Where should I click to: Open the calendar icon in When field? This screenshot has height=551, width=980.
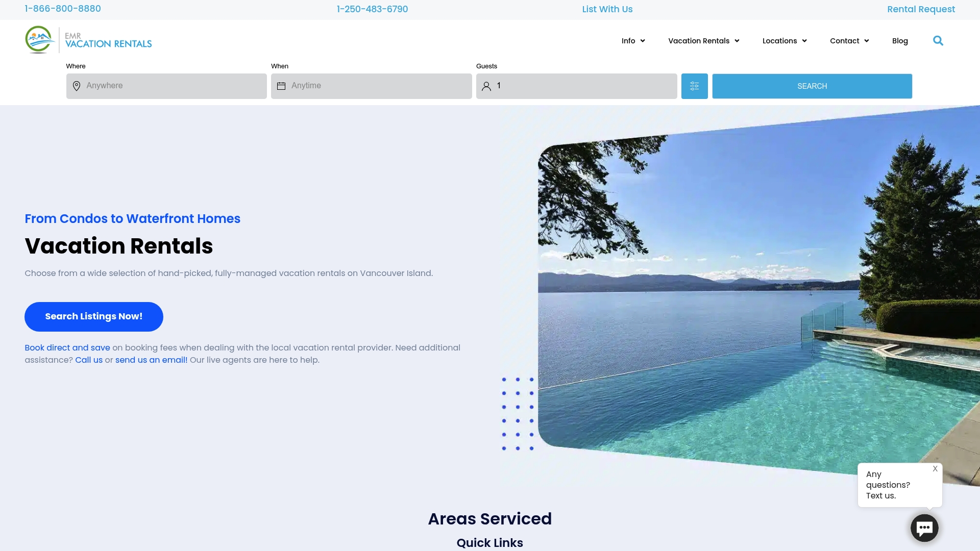281,86
